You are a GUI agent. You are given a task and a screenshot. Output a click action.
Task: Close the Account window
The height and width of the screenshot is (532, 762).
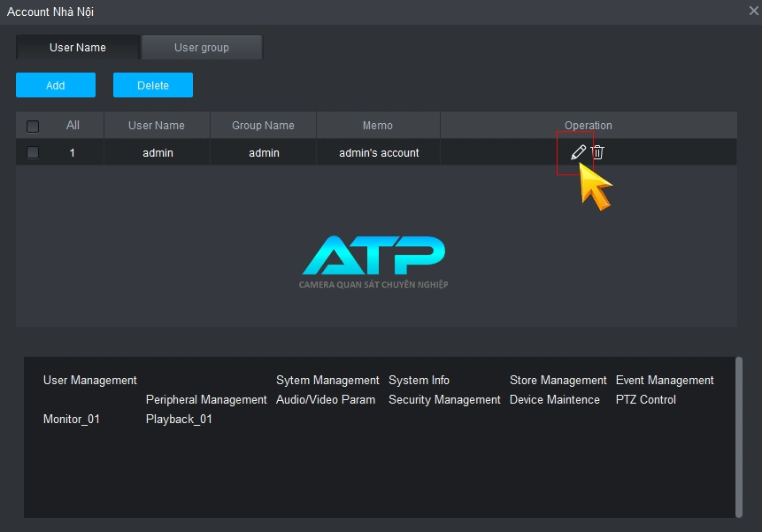point(753,11)
